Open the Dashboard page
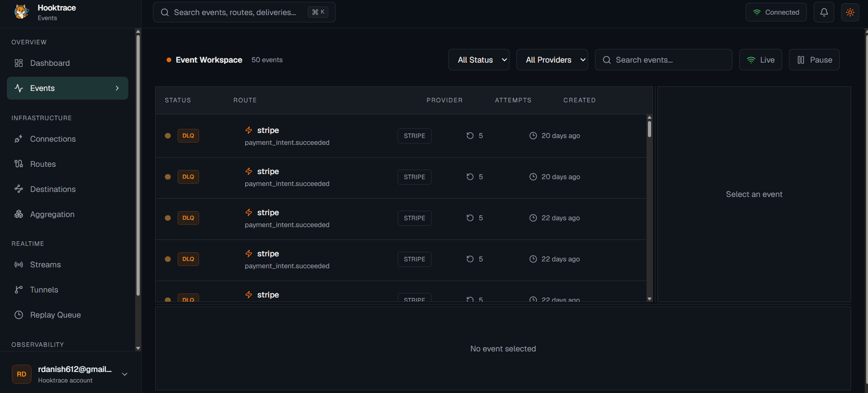Viewport: 868px width, 393px height. pyautogui.click(x=68, y=63)
